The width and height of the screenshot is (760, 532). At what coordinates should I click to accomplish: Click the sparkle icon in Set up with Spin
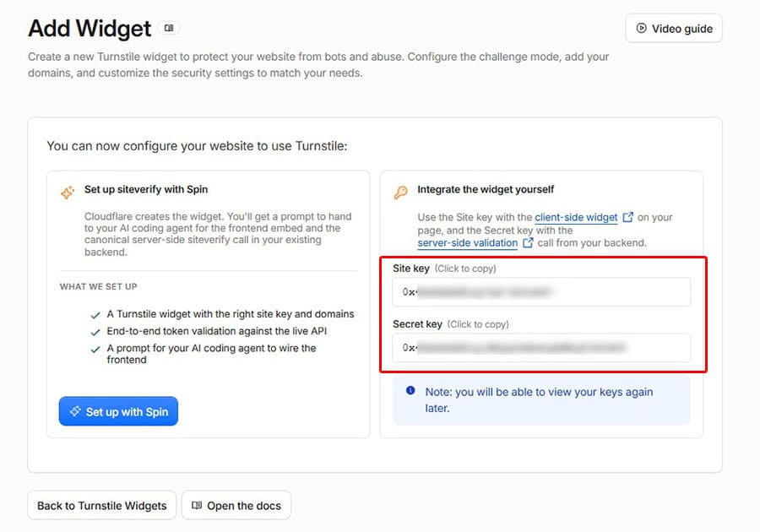(x=75, y=411)
